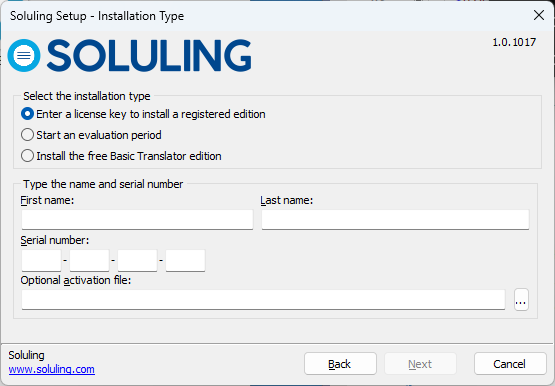Close the Soluling Setup dialog
The width and height of the screenshot is (555, 386).
click(x=539, y=15)
